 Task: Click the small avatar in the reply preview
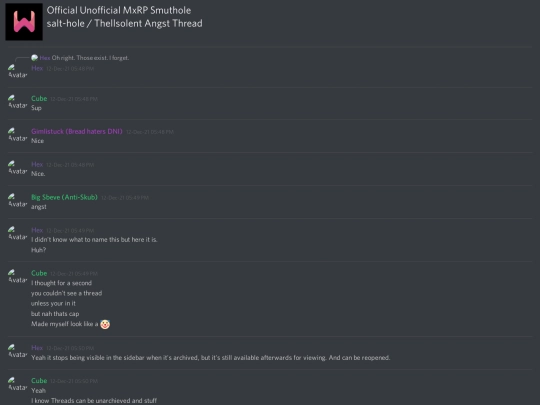tap(34, 58)
